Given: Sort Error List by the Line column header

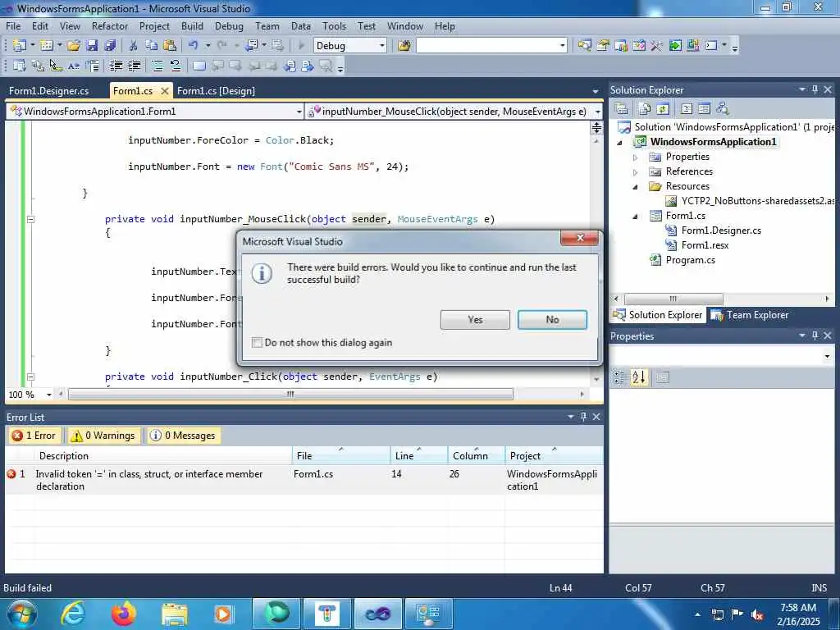Looking at the screenshot, I should click(418, 455).
